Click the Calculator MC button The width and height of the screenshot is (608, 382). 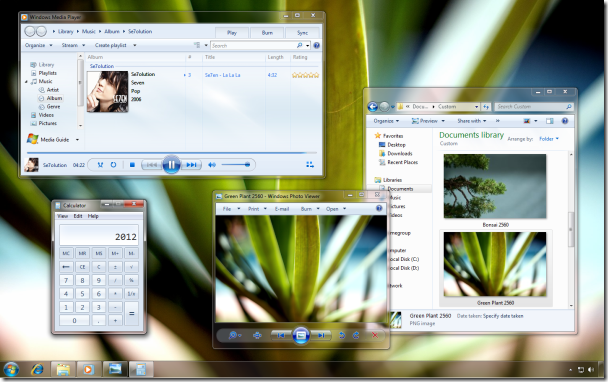point(66,253)
